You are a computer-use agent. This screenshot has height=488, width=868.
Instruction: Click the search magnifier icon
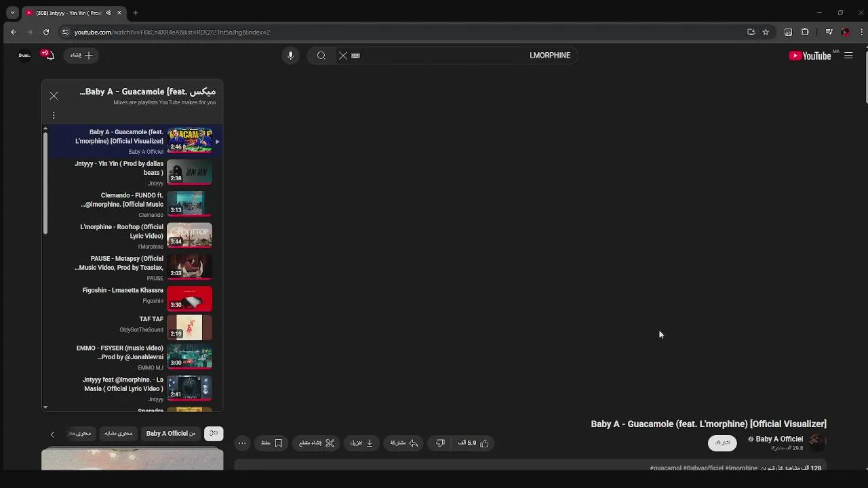pyautogui.click(x=321, y=56)
